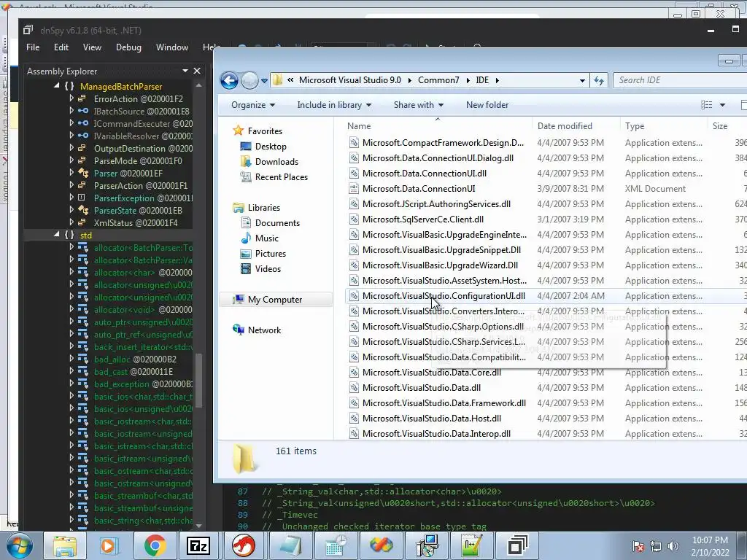Image resolution: width=747 pixels, height=560 pixels.
Task: Open the Organize dropdown menu
Action: tap(253, 105)
